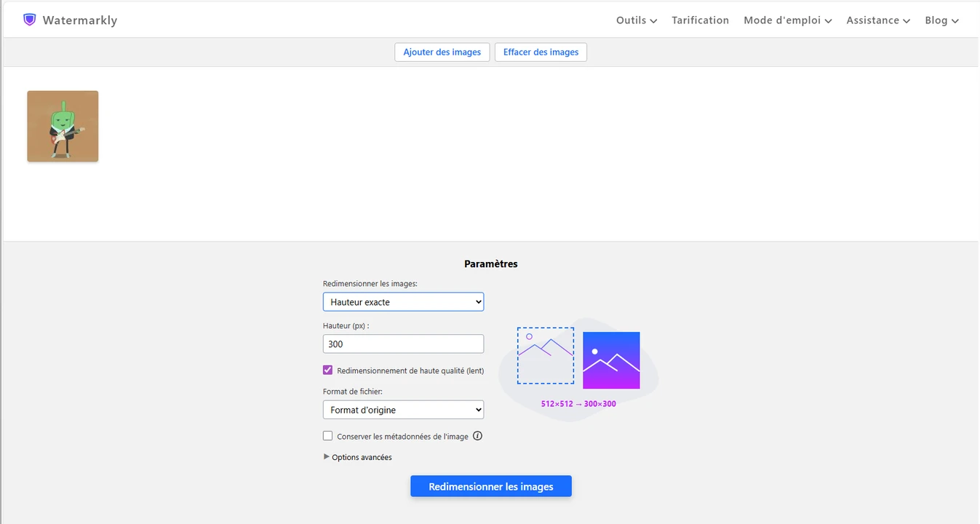Viewport: 980px width, 524px height.
Task: Click the Outils menu chevron arrow
Action: point(653,21)
